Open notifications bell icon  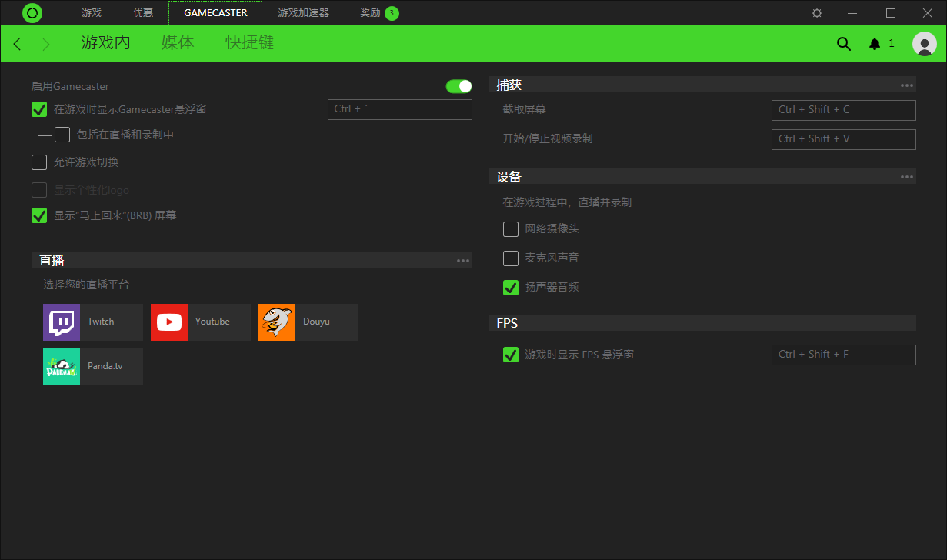tap(875, 44)
